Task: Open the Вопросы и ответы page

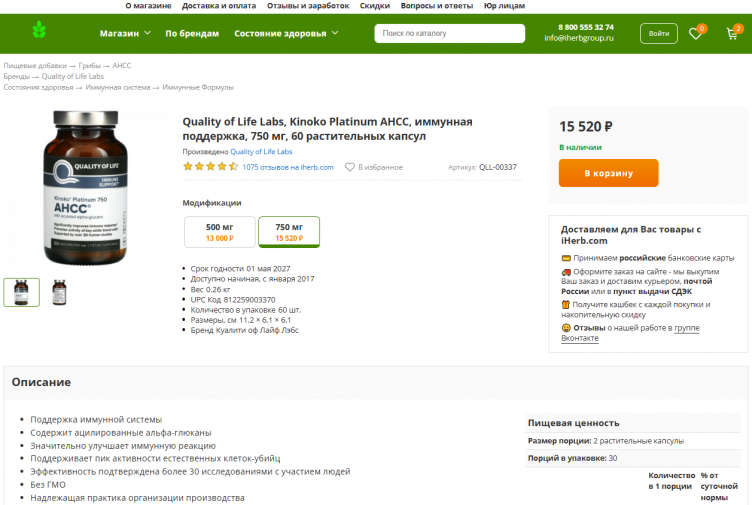Action: 437,5
